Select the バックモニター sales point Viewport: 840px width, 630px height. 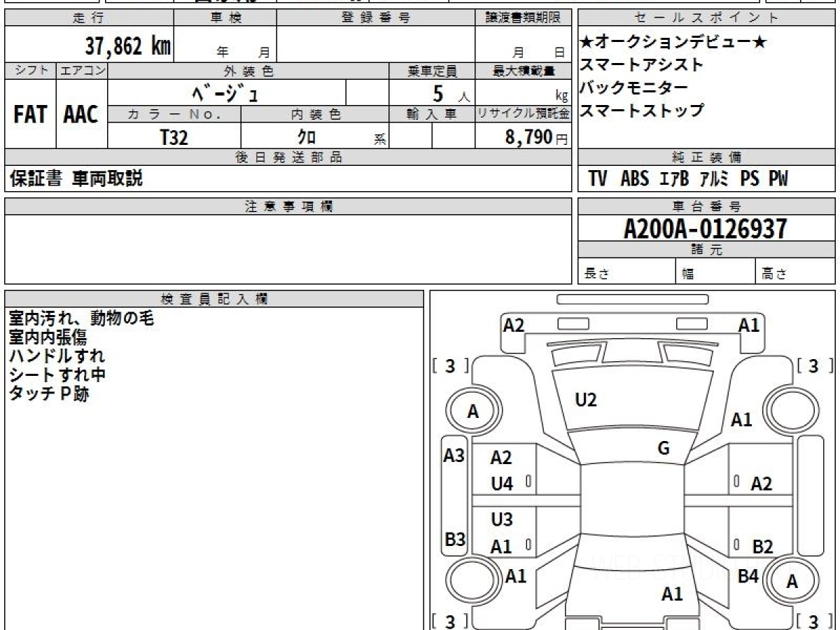[633, 87]
